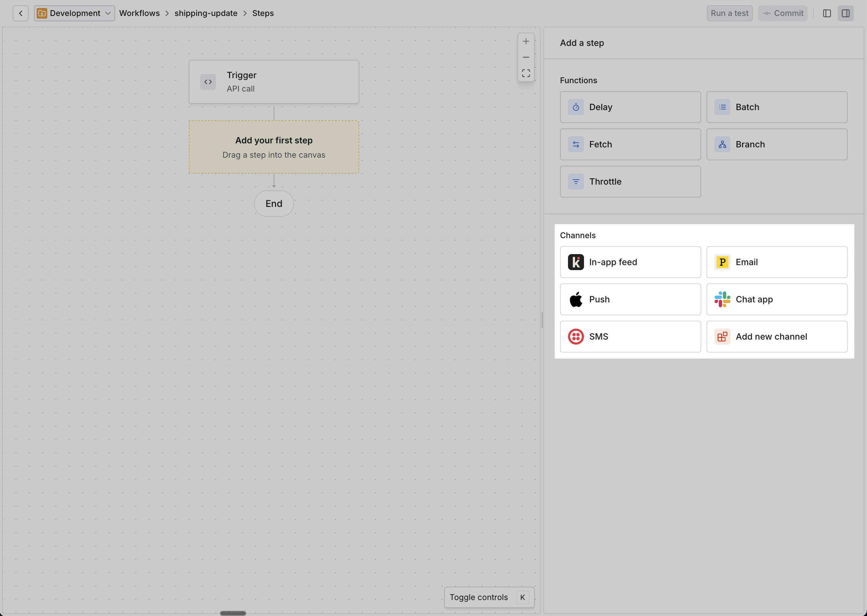The width and height of the screenshot is (867, 616).
Task: Select the Throttle function step
Action: pyautogui.click(x=630, y=181)
